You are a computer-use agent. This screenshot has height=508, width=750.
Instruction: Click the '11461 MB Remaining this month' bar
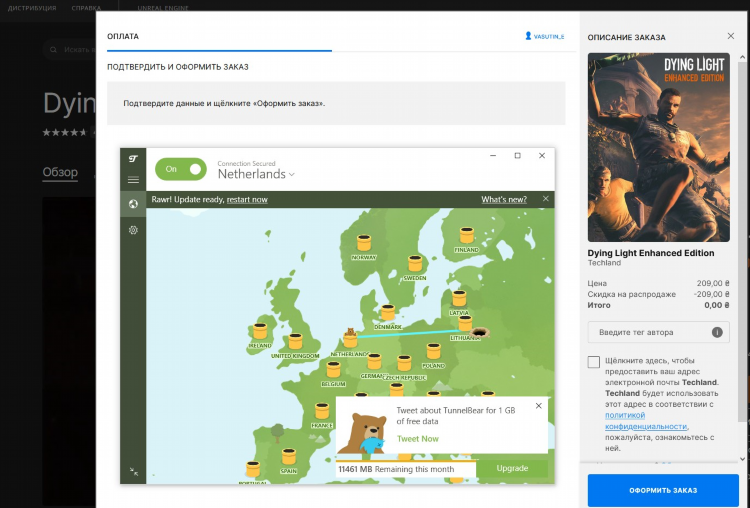point(406,469)
